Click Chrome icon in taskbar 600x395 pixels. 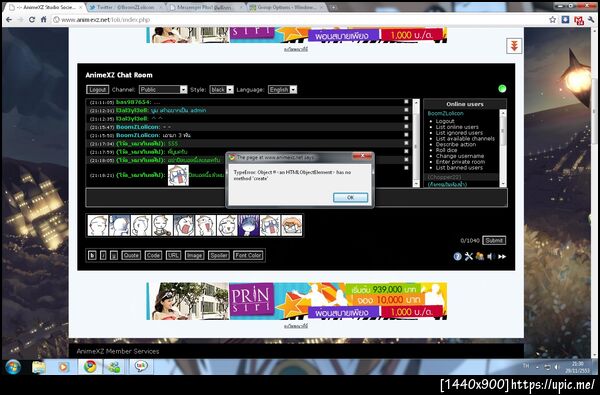(x=90, y=367)
